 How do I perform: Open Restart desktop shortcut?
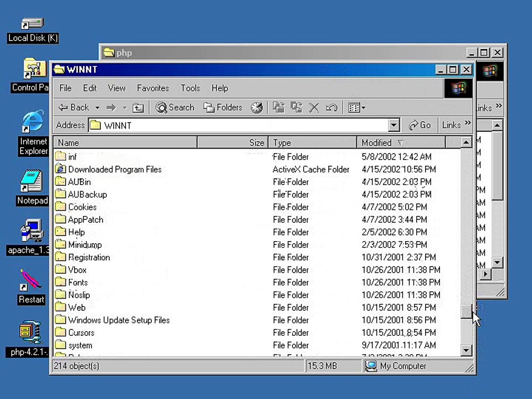pos(31,287)
